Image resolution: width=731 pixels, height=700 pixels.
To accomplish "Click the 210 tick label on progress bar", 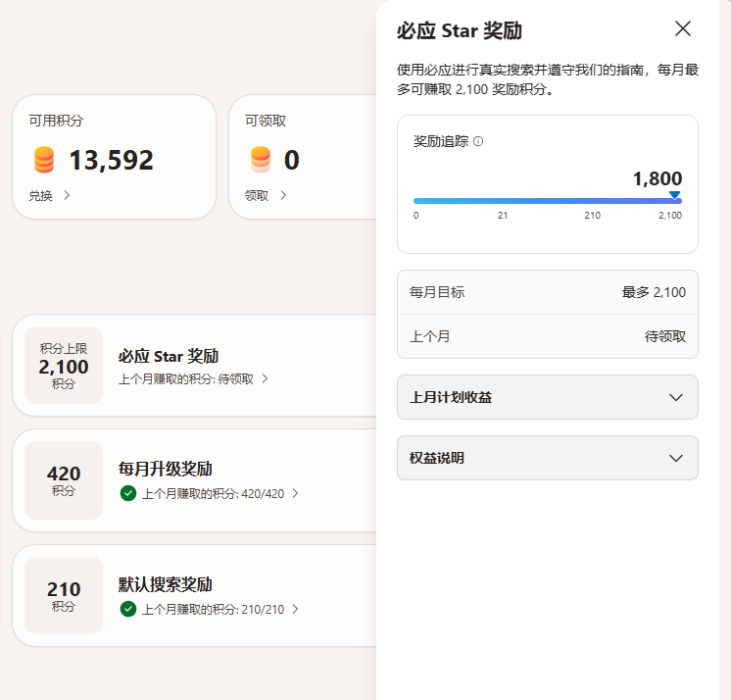I will (x=593, y=216).
